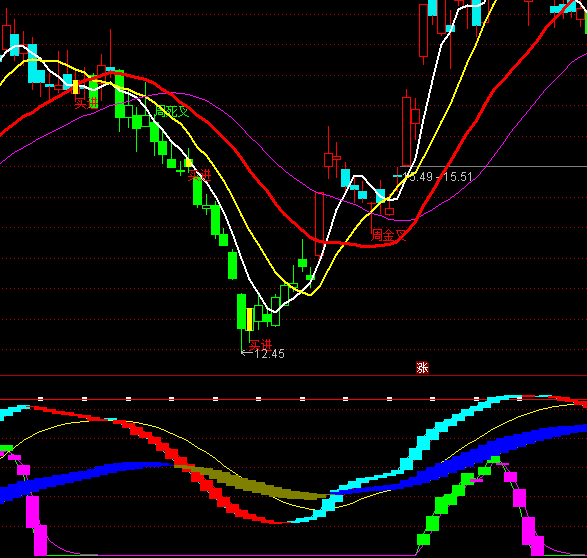Select the green 周死叉 death cross label
The width and height of the screenshot is (587, 558).
point(172,112)
